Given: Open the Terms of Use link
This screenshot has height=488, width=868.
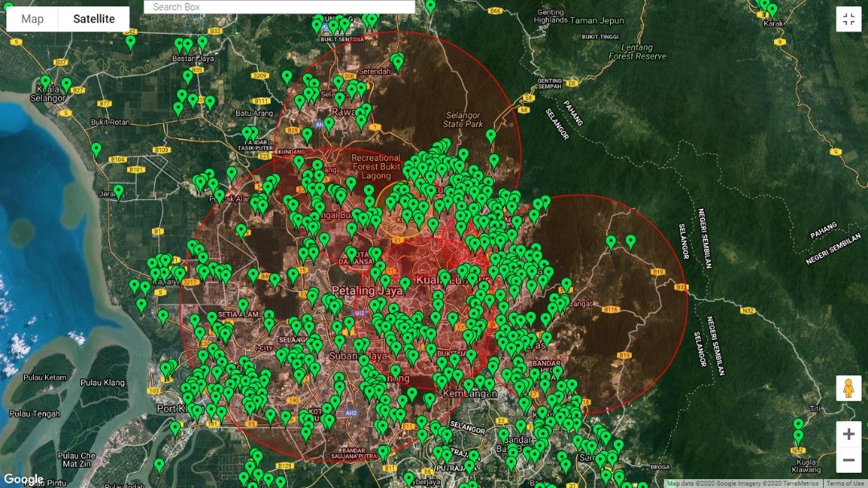Looking at the screenshot, I should coord(845,483).
